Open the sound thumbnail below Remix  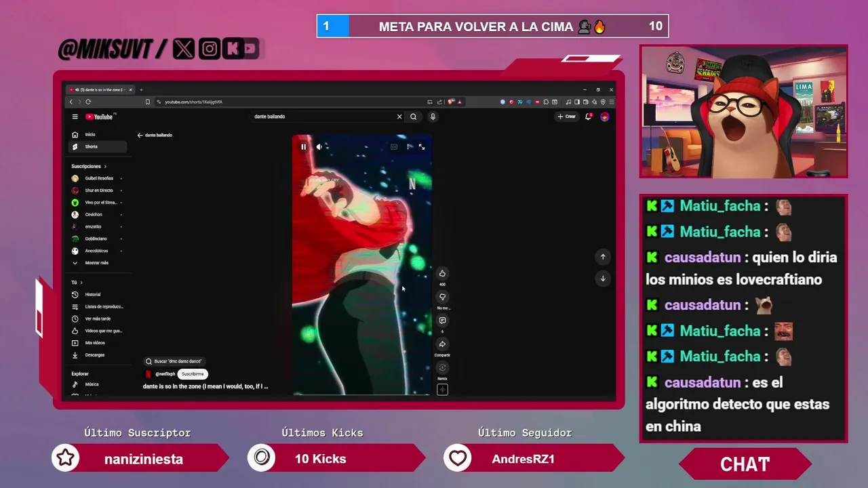pos(442,390)
